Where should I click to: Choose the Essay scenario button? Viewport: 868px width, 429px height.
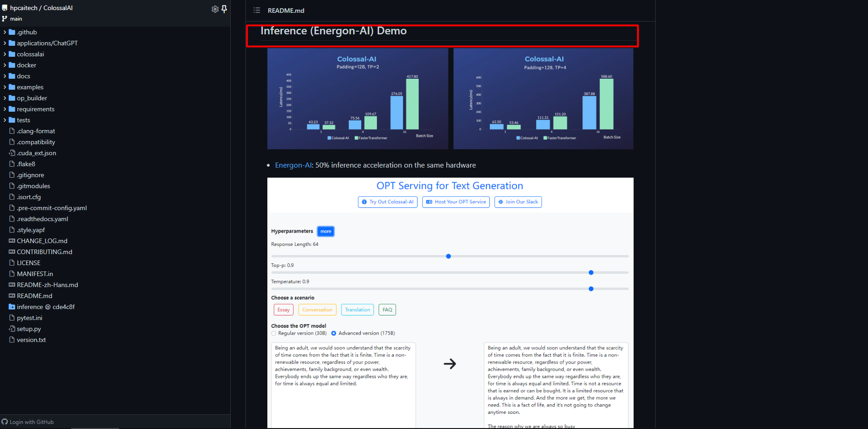[283, 310]
